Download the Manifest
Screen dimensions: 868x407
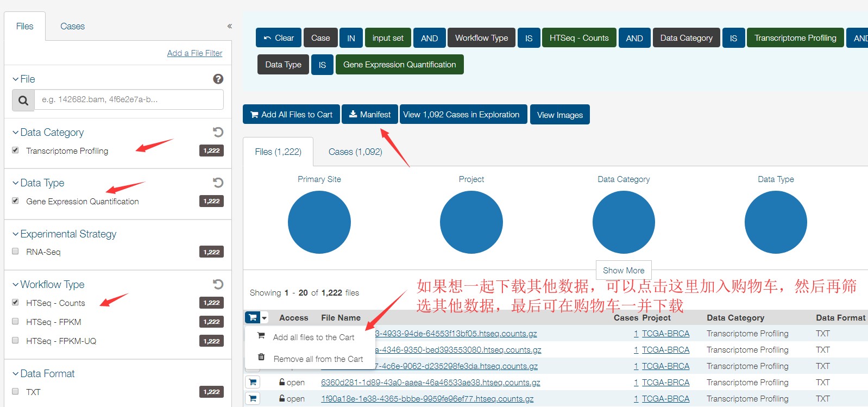point(369,115)
